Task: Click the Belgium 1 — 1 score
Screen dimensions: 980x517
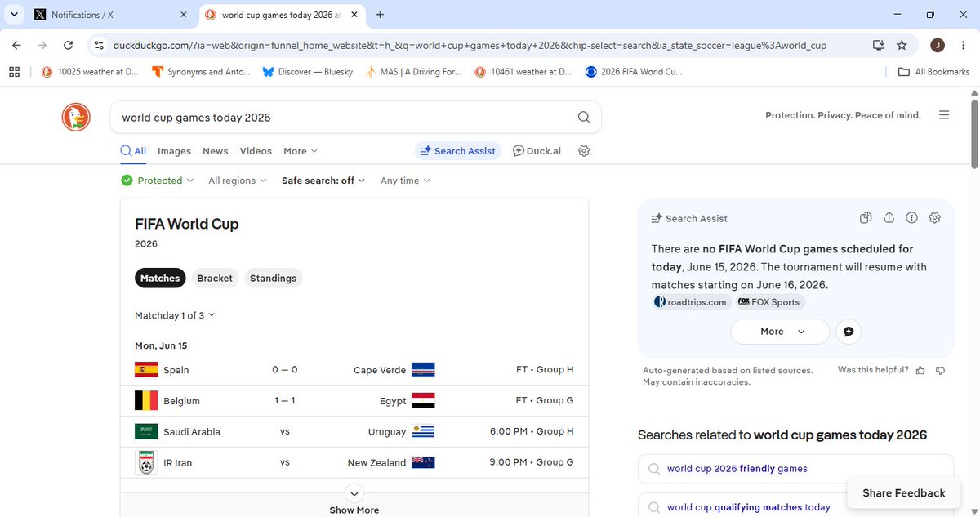Action: click(284, 401)
